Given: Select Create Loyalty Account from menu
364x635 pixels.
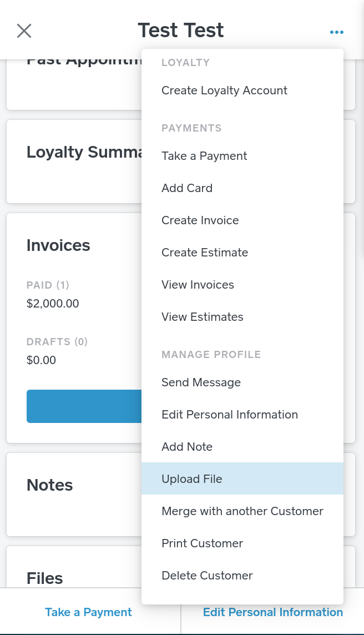Looking at the screenshot, I should pyautogui.click(x=224, y=90).
